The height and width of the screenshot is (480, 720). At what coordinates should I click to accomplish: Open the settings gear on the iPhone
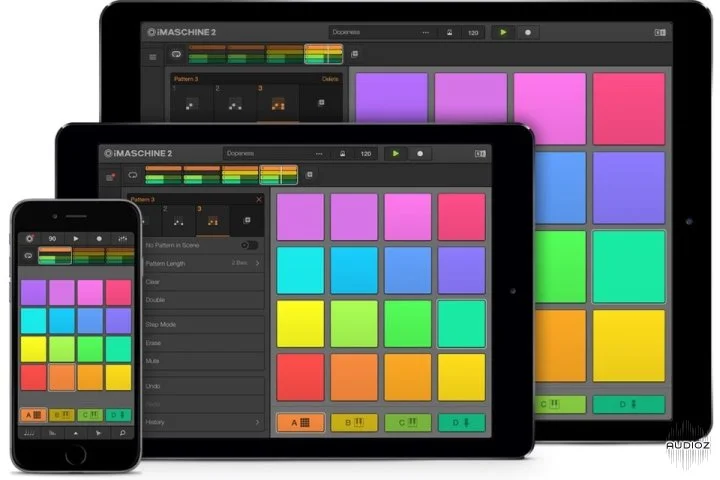(29, 238)
